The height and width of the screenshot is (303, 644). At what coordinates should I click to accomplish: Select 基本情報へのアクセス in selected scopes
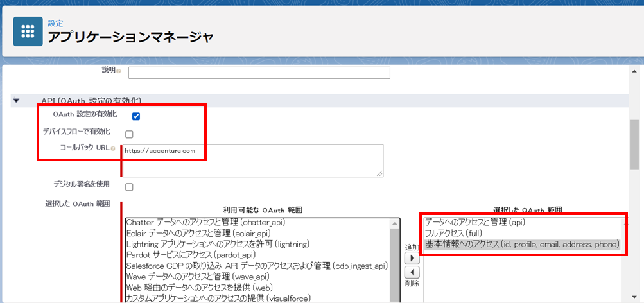click(x=521, y=244)
